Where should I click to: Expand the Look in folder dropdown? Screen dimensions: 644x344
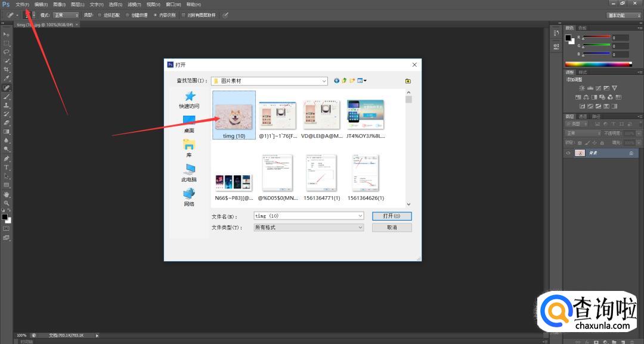coord(324,81)
